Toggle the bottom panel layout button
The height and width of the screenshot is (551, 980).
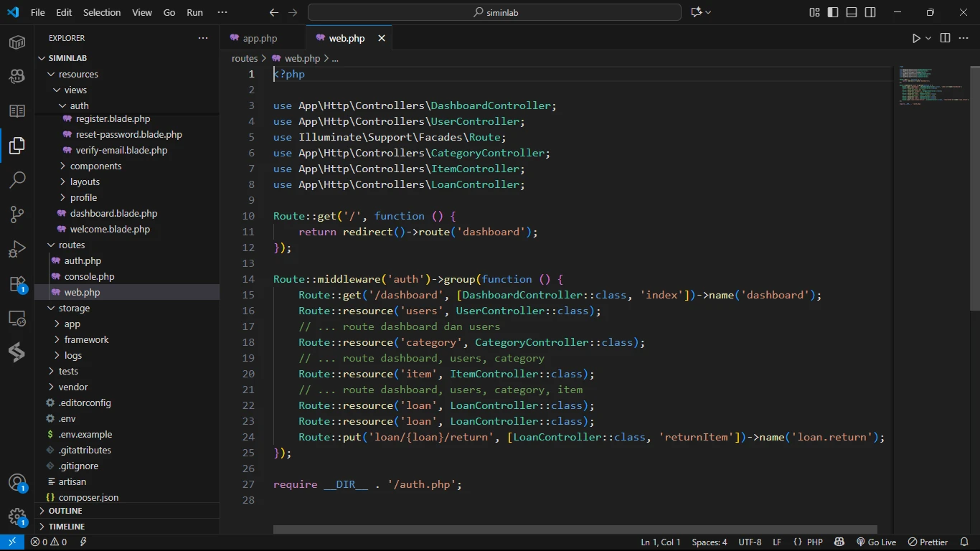coord(852,12)
